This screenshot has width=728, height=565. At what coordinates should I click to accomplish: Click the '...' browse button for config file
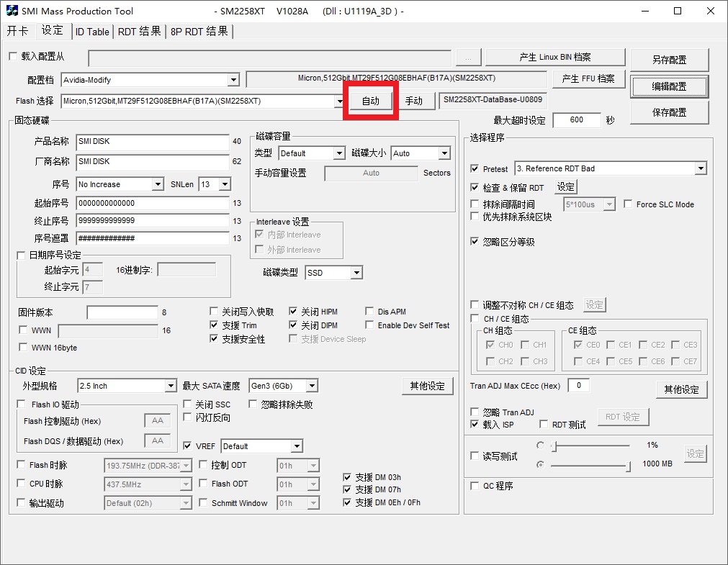pyautogui.click(x=468, y=58)
